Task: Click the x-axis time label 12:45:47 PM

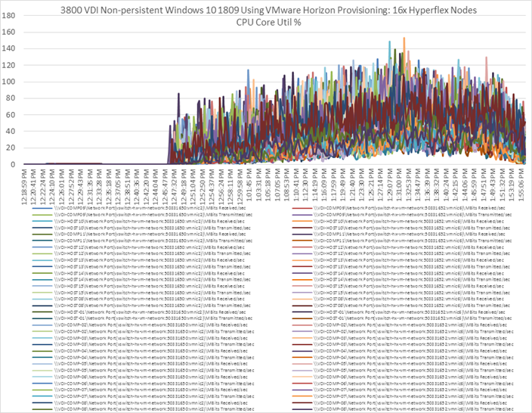Action: (x=165, y=185)
